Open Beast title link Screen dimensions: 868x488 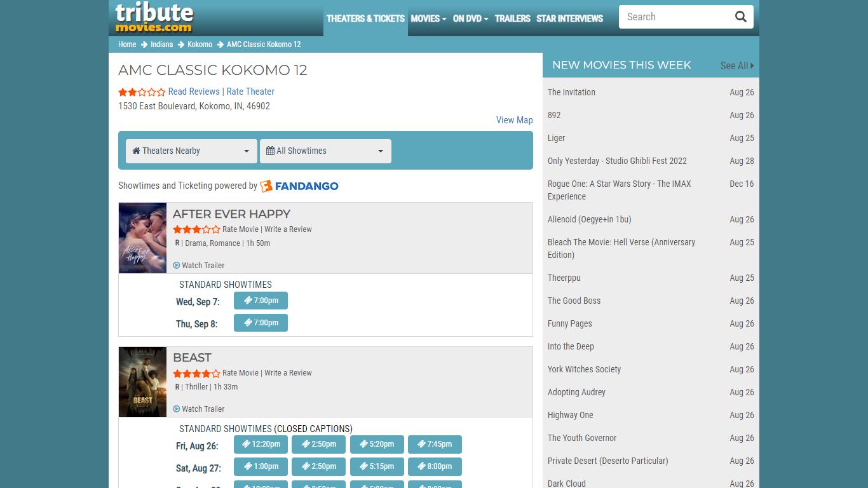pyautogui.click(x=192, y=358)
